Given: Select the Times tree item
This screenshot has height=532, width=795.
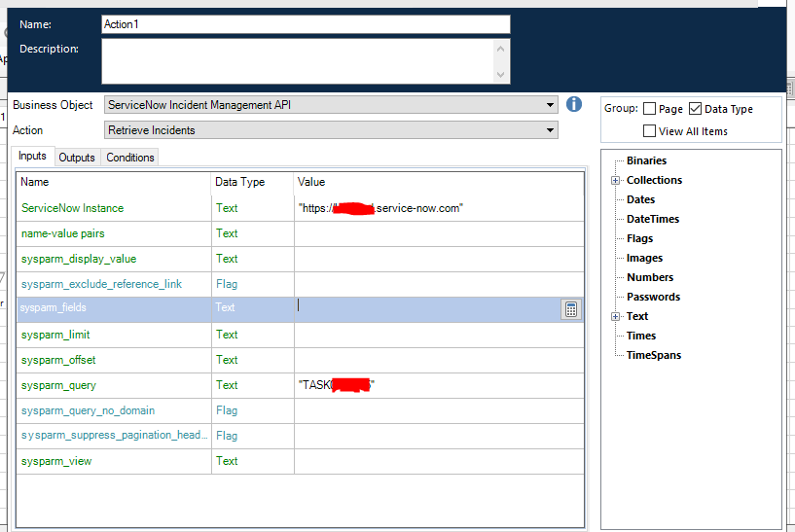Looking at the screenshot, I should click(x=641, y=336).
